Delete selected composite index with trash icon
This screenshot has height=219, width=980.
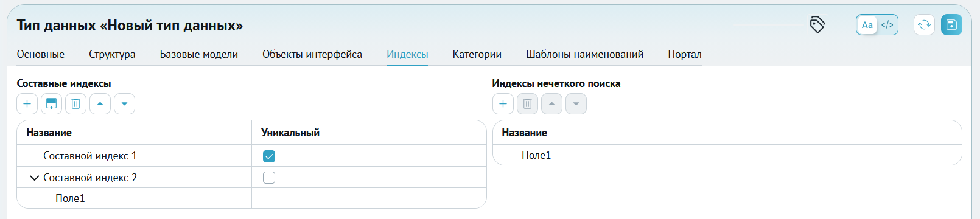(75, 104)
